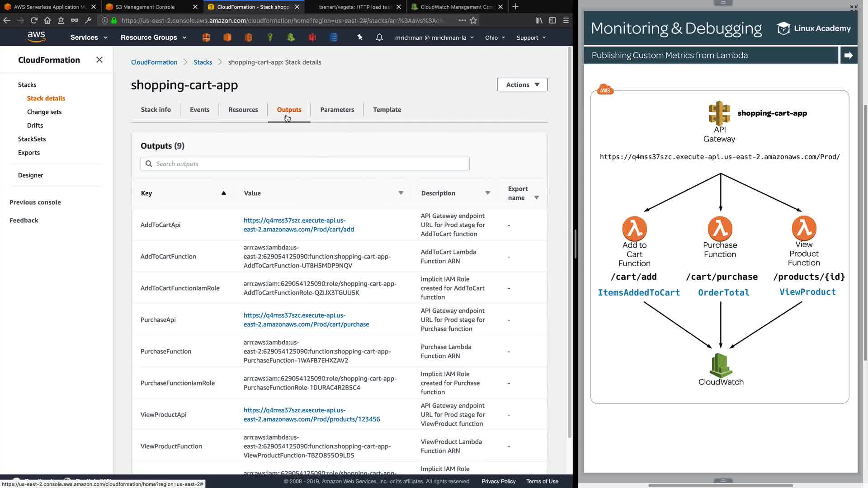Open the Template tab
Screen dimensions: 868x488
pyautogui.click(x=387, y=109)
